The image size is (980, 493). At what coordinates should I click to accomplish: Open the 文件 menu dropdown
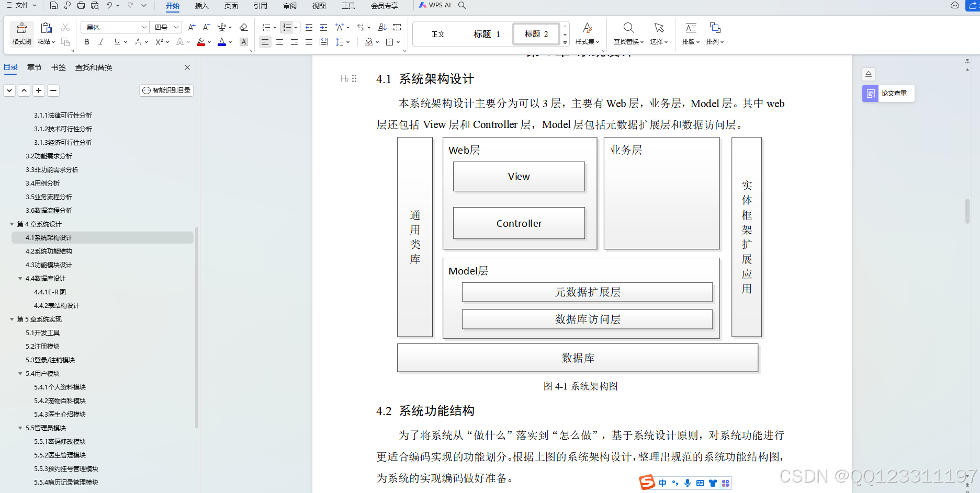coord(21,5)
